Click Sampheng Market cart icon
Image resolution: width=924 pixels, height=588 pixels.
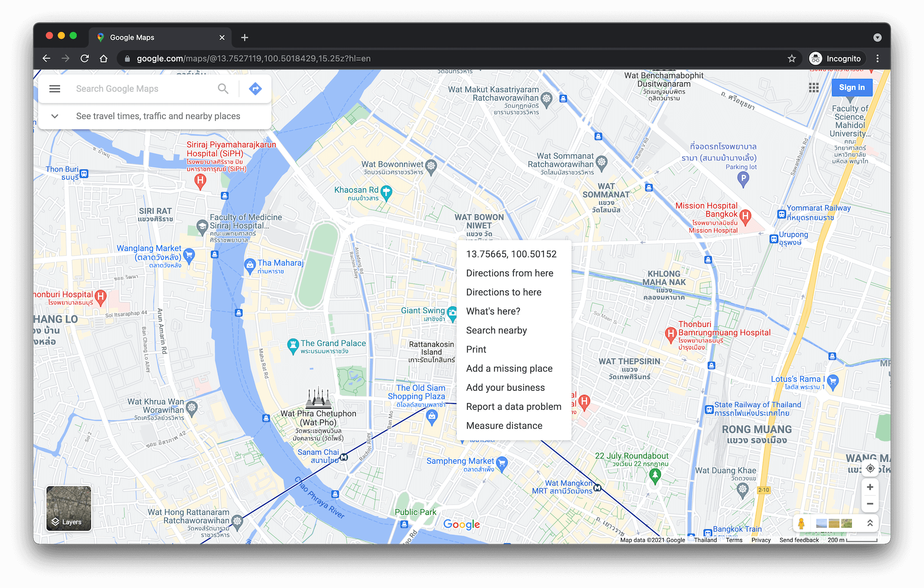(501, 464)
